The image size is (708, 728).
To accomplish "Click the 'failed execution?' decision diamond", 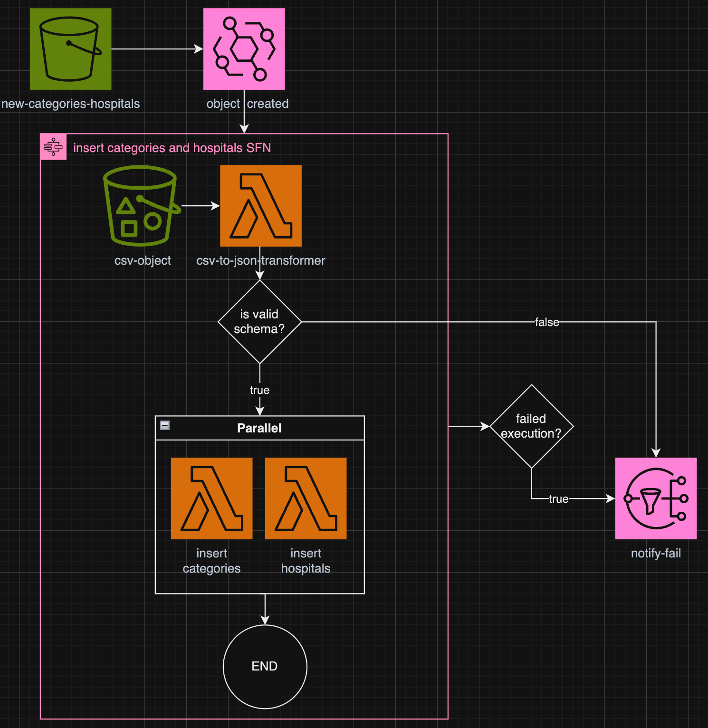I will pos(532,426).
